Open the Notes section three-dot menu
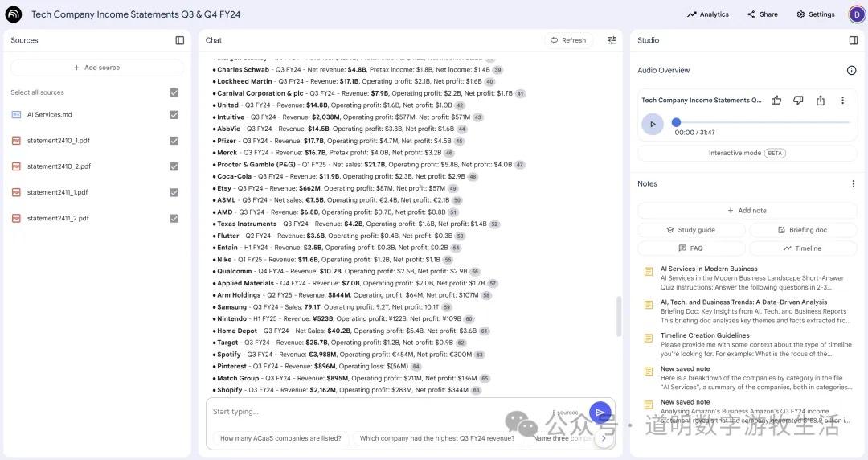Image resolution: width=868 pixels, height=460 pixels. coord(853,184)
